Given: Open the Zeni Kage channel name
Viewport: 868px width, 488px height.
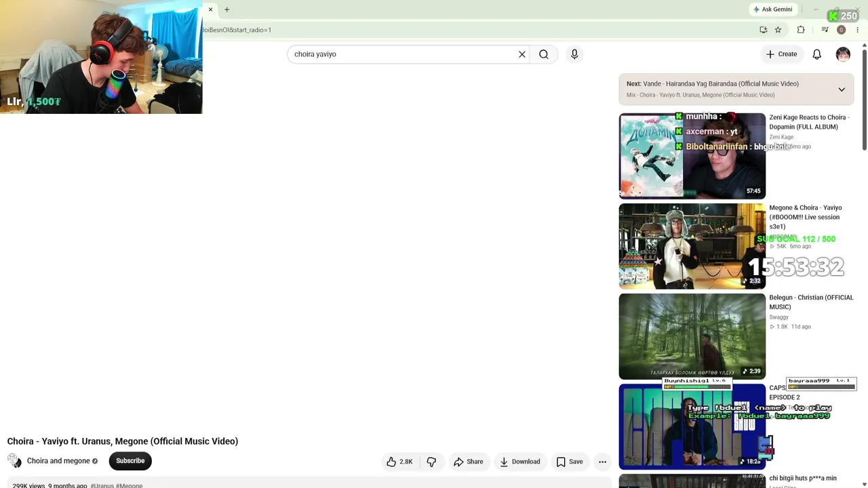Looking at the screenshot, I should (x=781, y=137).
